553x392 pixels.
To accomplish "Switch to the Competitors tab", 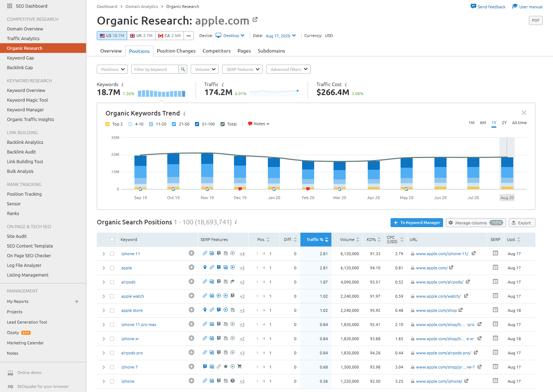I will coord(217,51).
